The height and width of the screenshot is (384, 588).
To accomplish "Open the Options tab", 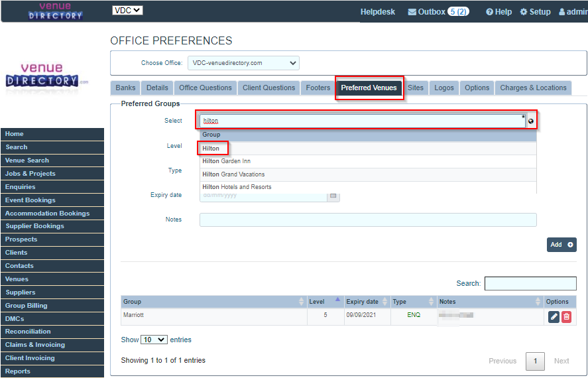I will click(x=477, y=88).
